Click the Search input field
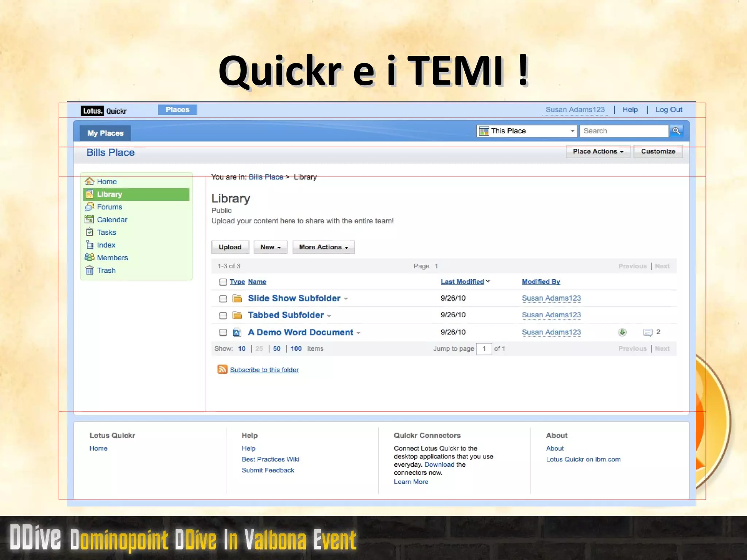Image resolution: width=747 pixels, height=560 pixels. (x=624, y=131)
